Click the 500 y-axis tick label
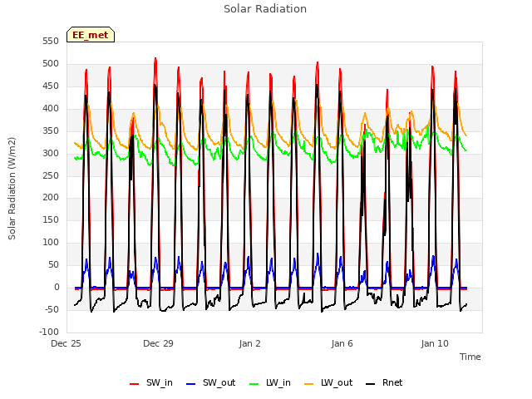This screenshot has width=532, height=399. point(51,64)
